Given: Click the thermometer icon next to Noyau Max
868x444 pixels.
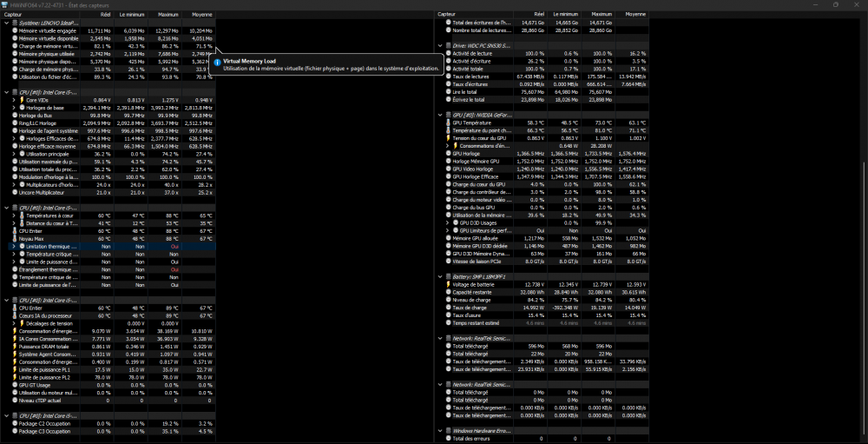Looking at the screenshot, I should (15, 238).
